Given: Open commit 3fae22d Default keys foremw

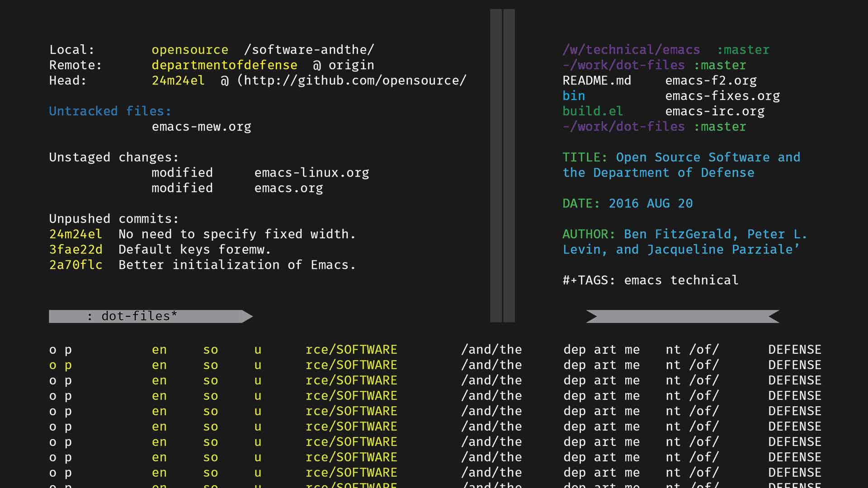Looking at the screenshot, I should (160, 249).
